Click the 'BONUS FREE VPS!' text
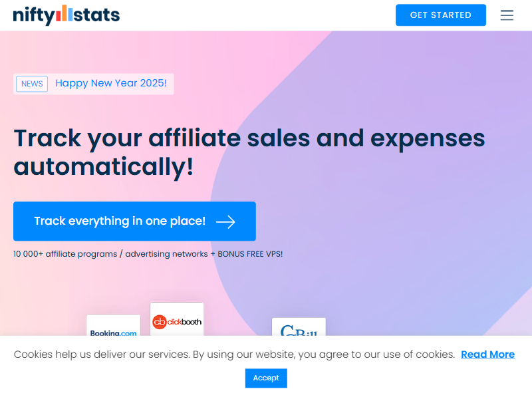532x399 pixels. coord(250,254)
